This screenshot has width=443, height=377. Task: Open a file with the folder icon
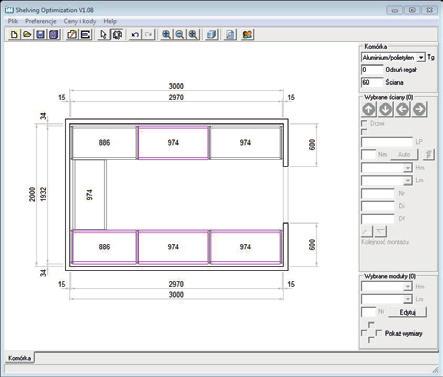tap(27, 34)
